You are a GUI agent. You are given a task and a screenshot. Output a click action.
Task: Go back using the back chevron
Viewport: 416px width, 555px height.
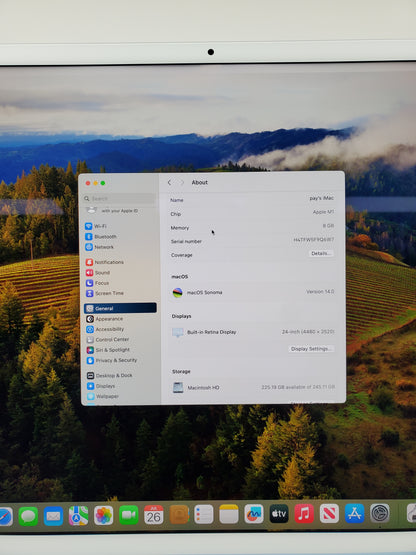(169, 182)
